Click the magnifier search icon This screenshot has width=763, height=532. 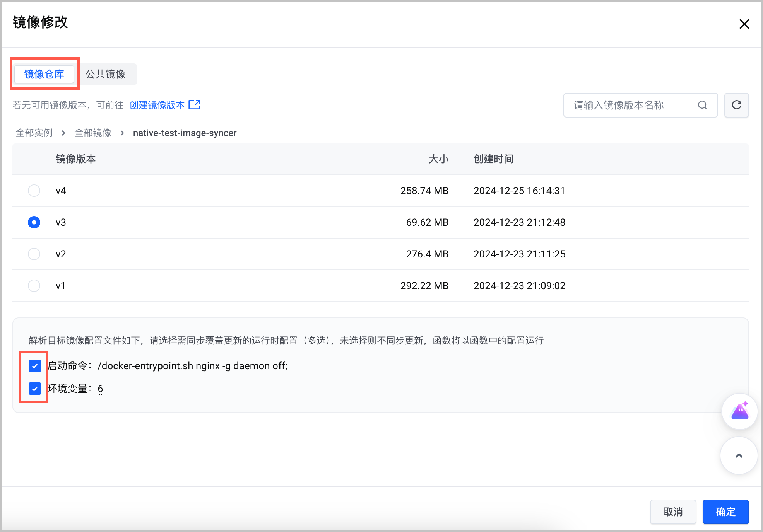(703, 105)
